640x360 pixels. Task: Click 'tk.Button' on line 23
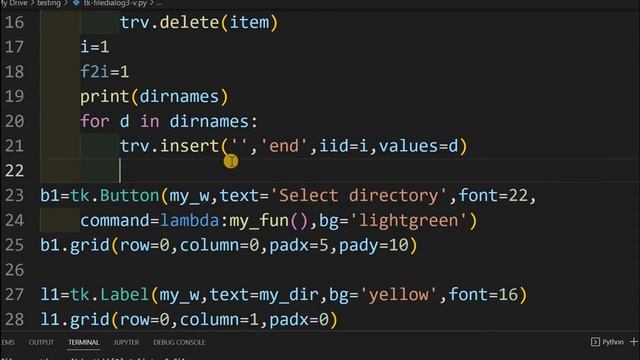[114, 196]
